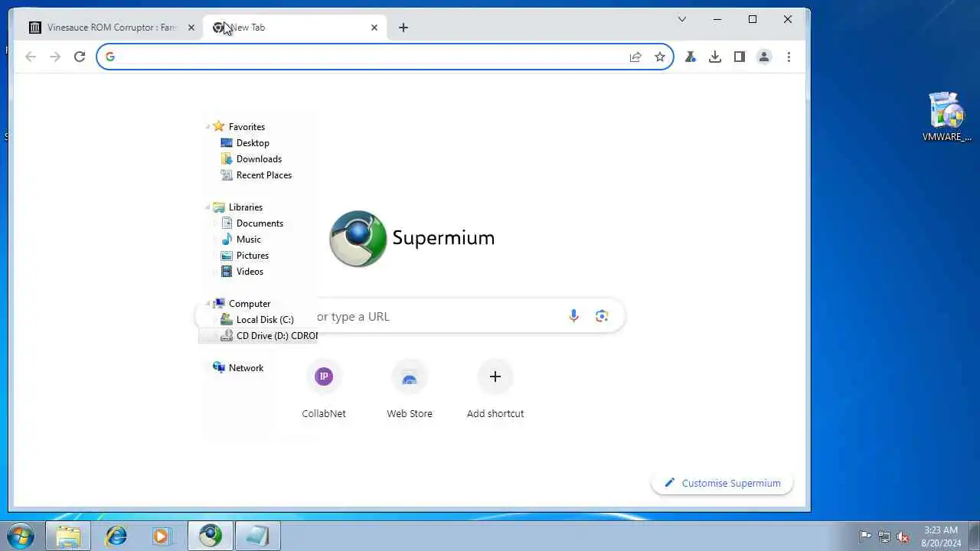
Task: Click Supermium taskbar button
Action: pos(211,536)
